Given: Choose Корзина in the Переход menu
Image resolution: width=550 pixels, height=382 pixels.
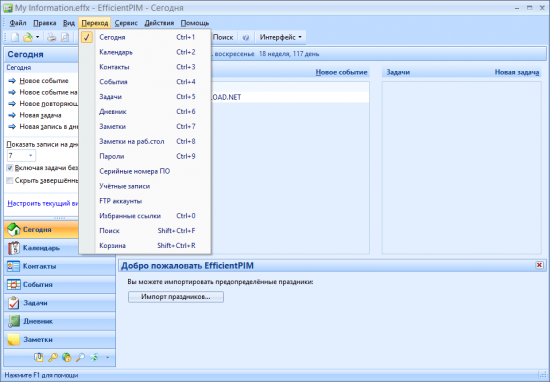Looking at the screenshot, I should tap(145, 246).
